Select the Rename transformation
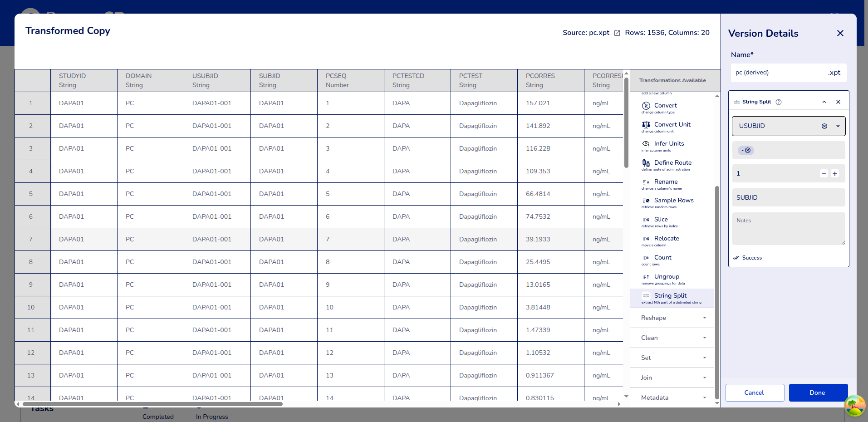Viewport: 868px width, 422px height. point(665,182)
